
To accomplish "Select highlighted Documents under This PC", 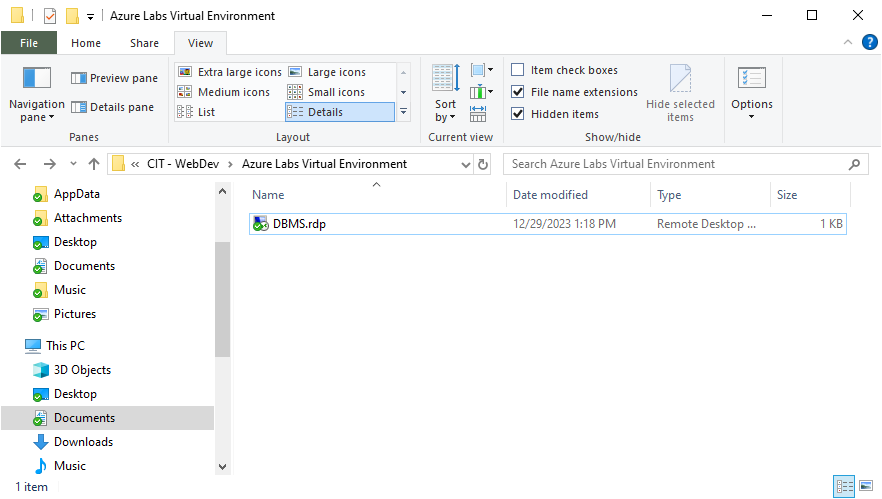I will coord(107,418).
